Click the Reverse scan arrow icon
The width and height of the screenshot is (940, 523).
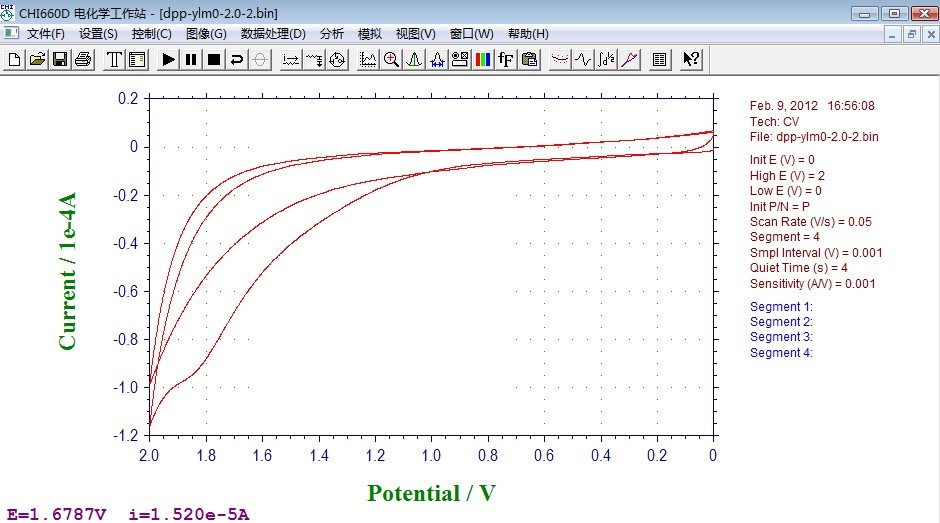pos(237,59)
